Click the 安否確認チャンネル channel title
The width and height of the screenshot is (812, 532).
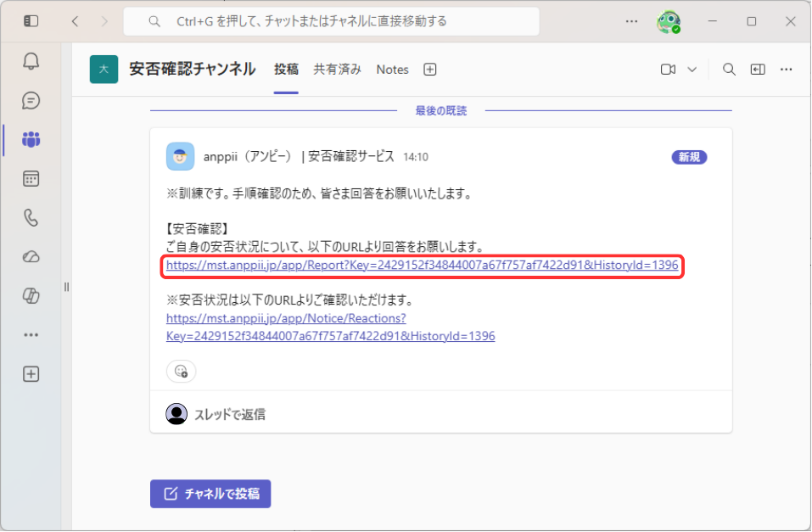point(192,70)
